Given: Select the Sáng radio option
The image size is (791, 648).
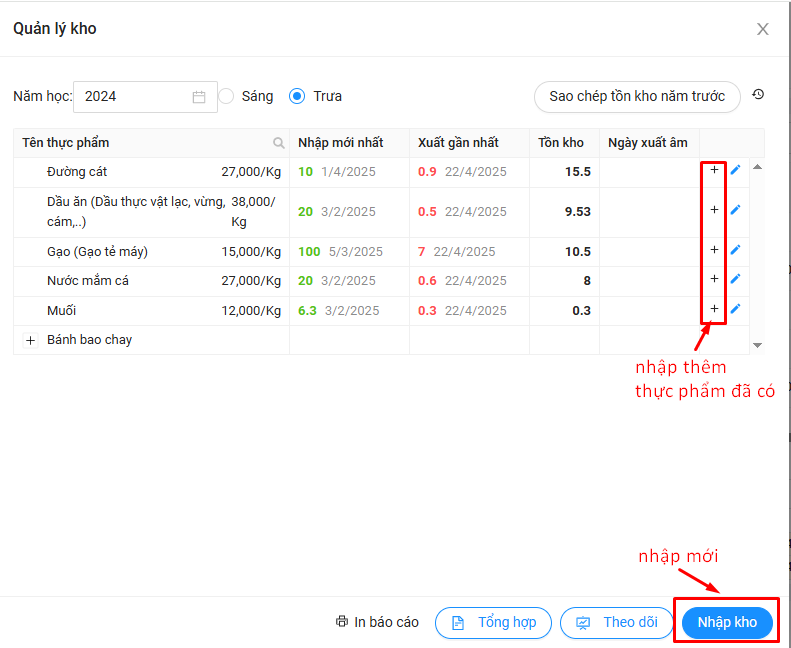Looking at the screenshot, I should [x=227, y=96].
